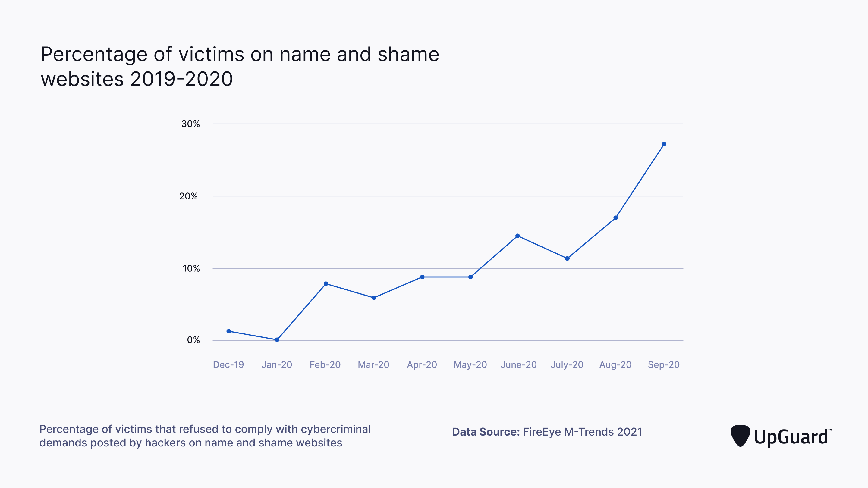Click the 'June-20' axis label
Viewport: 868px width, 488px height.
(x=519, y=365)
